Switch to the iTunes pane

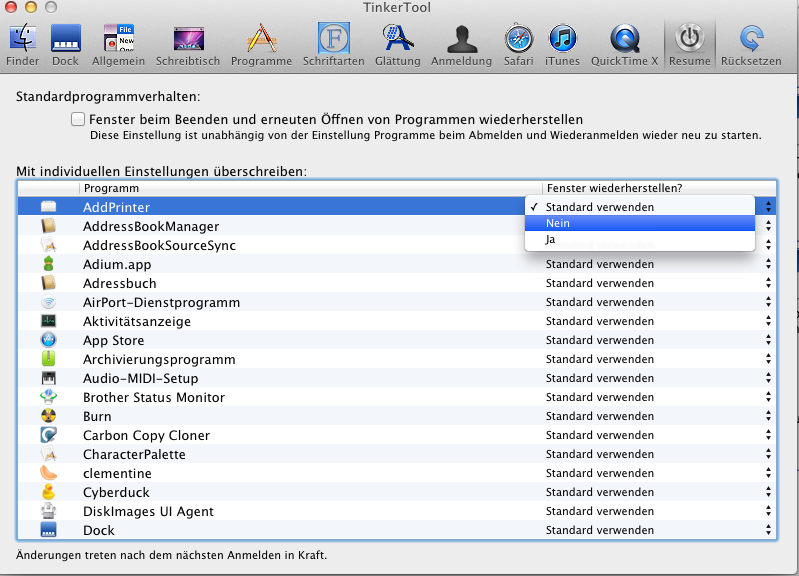click(x=563, y=45)
